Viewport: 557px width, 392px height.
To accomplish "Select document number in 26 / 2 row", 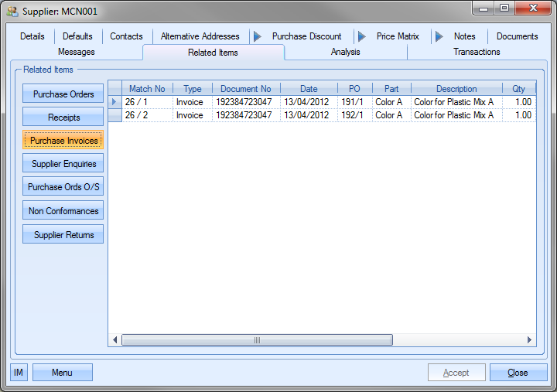I will pos(243,115).
